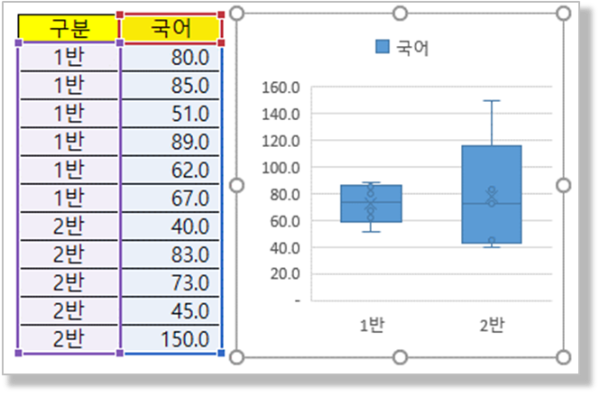
Task: Select the 2반 box in the chart
Action: 492,194
